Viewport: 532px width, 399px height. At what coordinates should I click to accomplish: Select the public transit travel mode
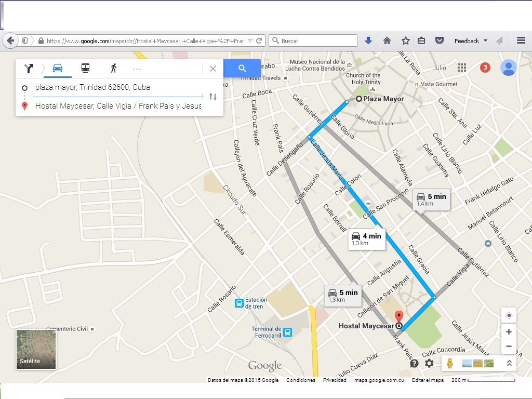pos(86,68)
